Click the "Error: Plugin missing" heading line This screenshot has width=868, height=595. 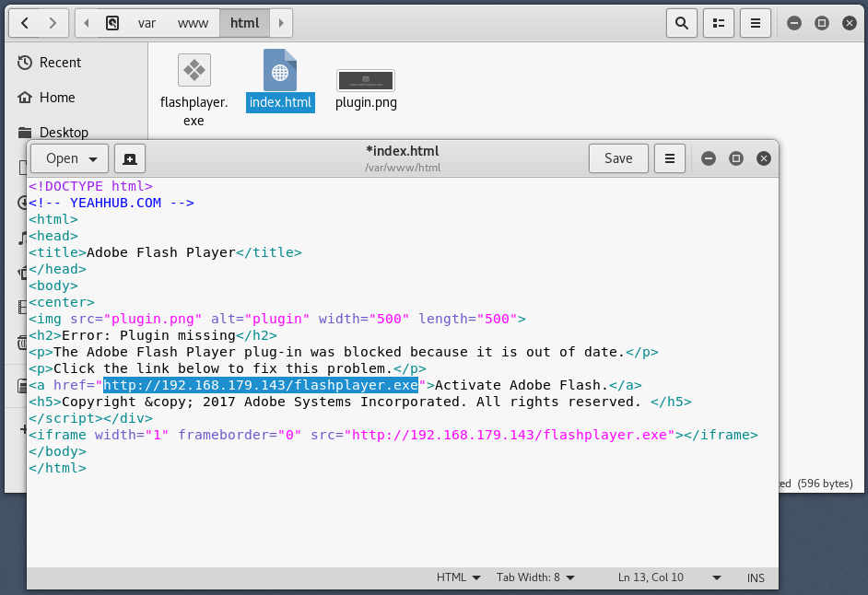pos(153,336)
